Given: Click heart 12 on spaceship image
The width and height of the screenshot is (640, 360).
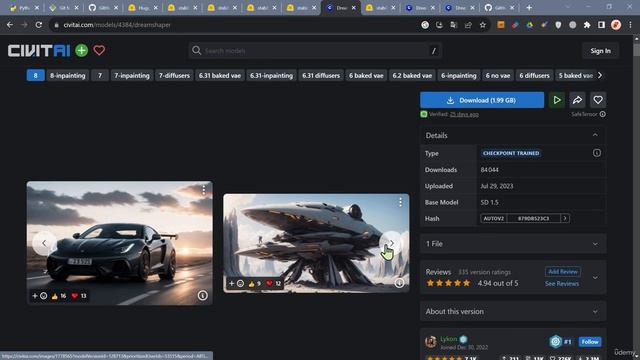Looking at the screenshot, I should point(273,283).
